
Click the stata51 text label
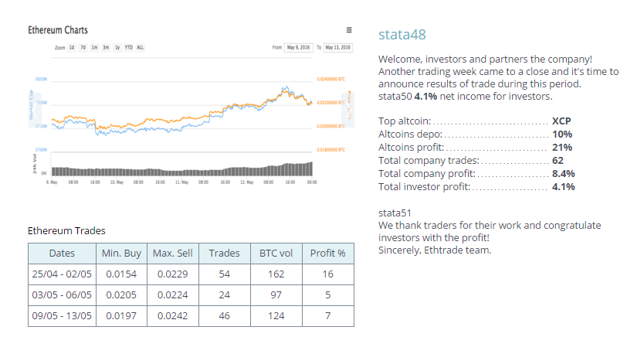[395, 213]
